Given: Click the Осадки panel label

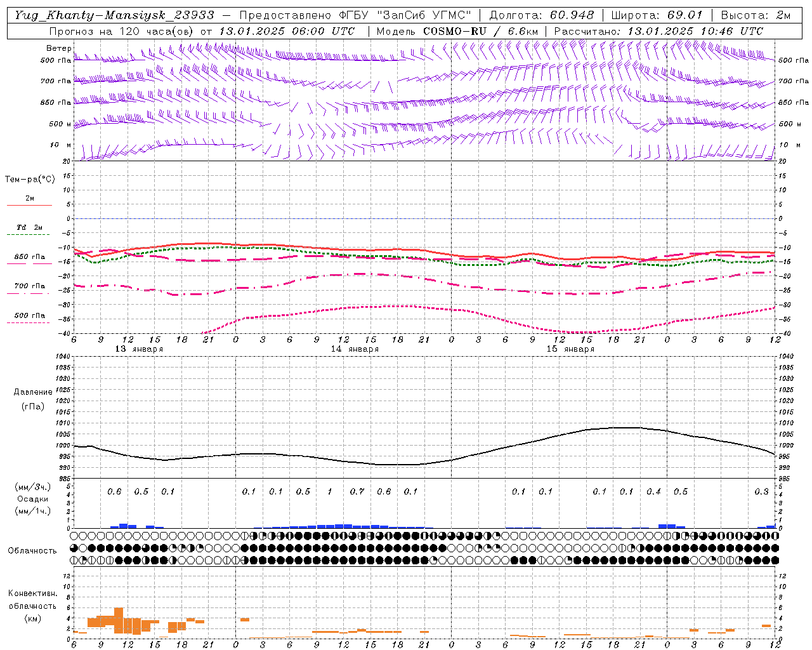Looking at the screenshot, I should click(x=32, y=499).
